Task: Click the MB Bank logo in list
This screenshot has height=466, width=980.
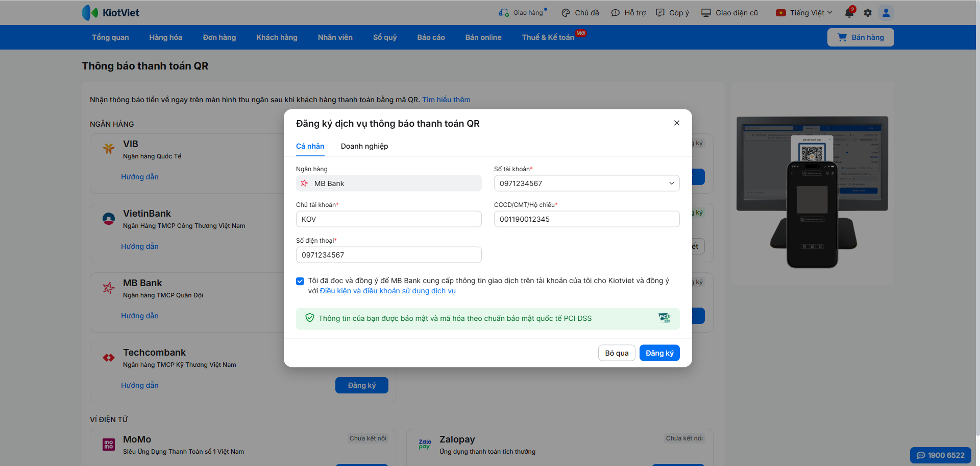Action: pos(109,288)
